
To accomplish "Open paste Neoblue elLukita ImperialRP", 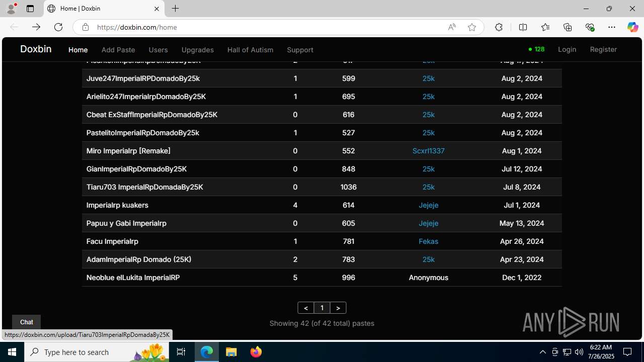I will [x=133, y=278].
